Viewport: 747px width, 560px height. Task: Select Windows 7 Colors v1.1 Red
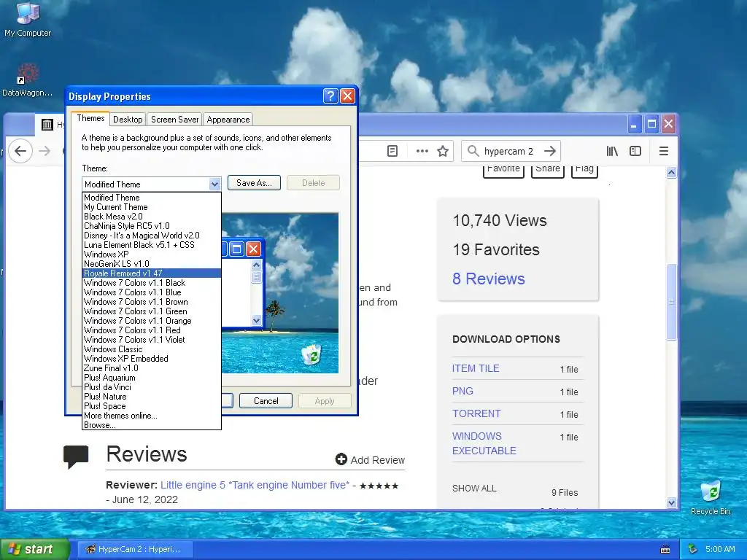tap(152, 330)
